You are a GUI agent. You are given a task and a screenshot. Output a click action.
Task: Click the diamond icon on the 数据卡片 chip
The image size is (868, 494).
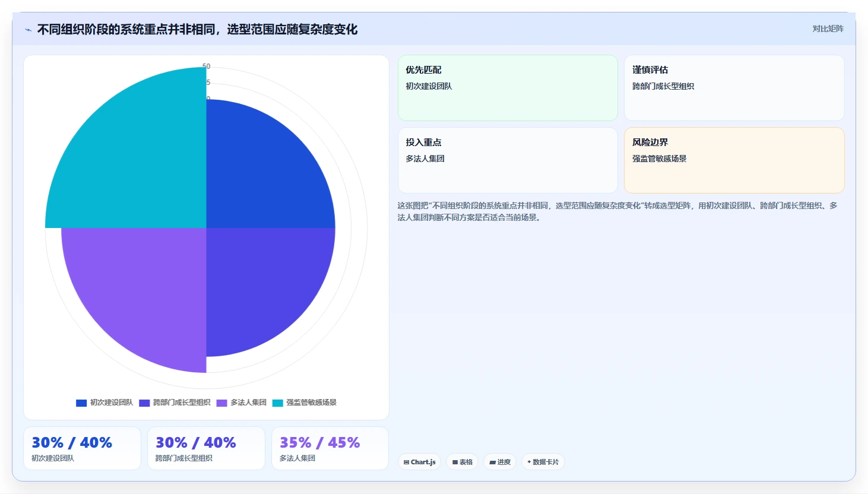pyautogui.click(x=529, y=461)
